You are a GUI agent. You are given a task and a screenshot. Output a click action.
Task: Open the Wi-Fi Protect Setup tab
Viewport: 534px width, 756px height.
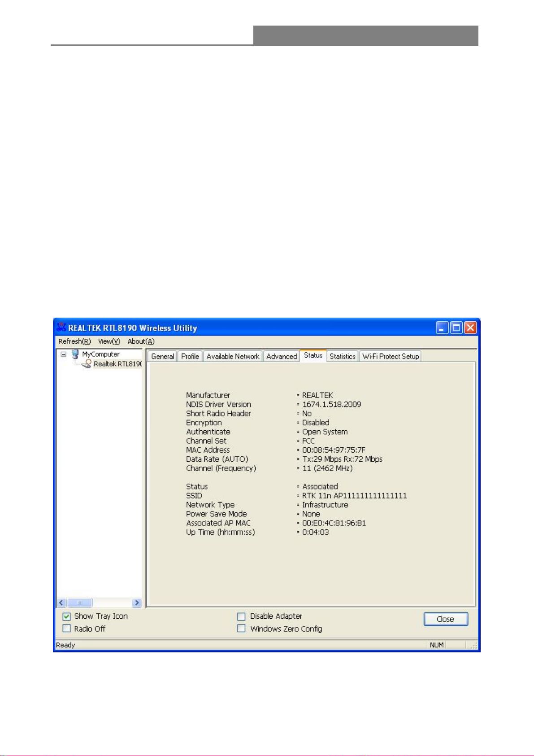(391, 356)
